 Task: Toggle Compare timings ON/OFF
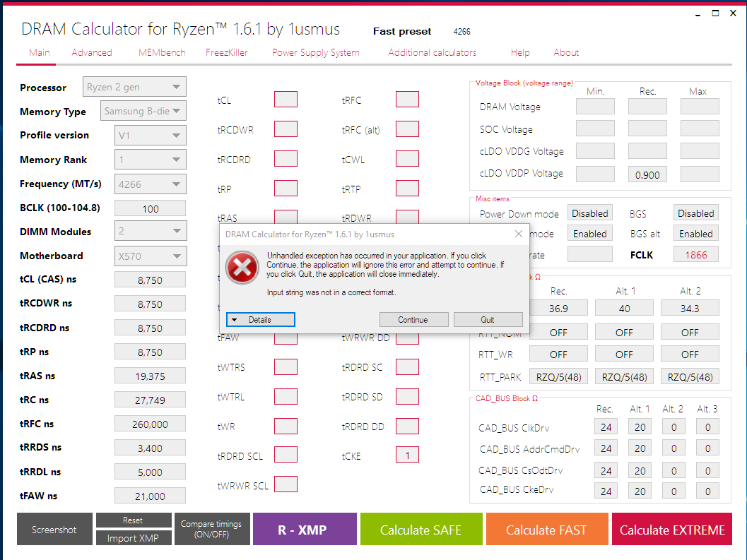[x=212, y=529]
